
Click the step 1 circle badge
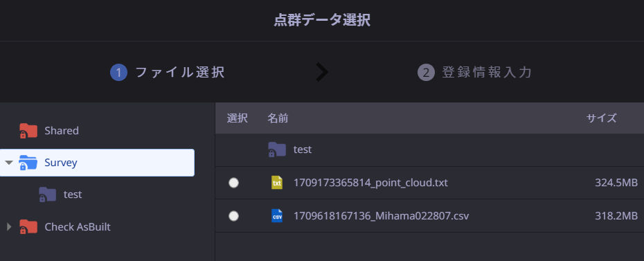118,73
